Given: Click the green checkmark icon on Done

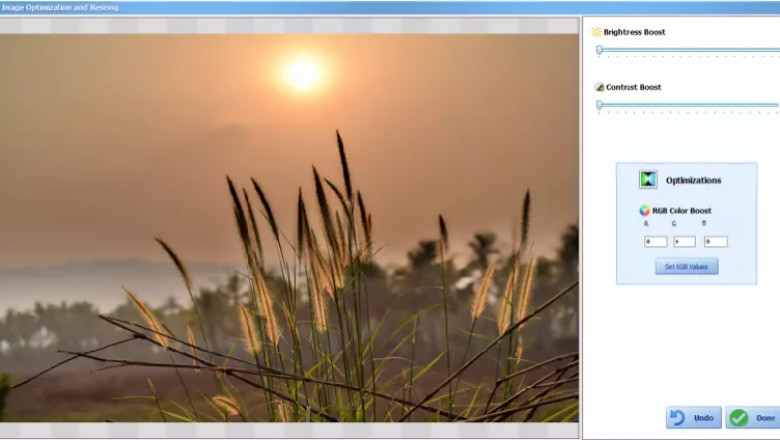Looking at the screenshot, I should [x=739, y=417].
